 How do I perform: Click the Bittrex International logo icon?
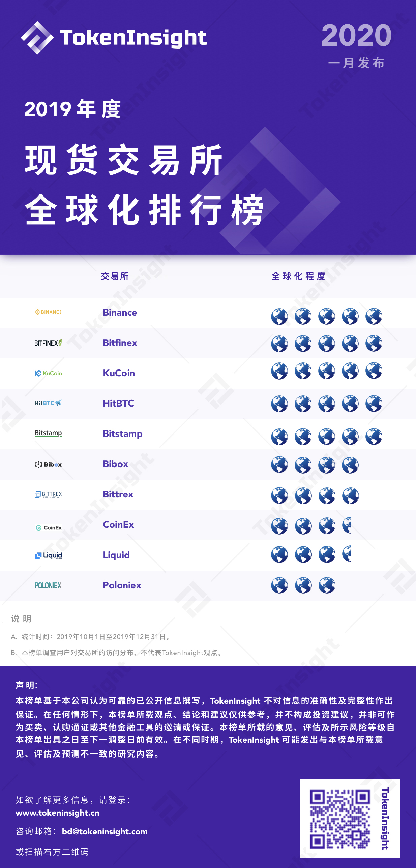click(48, 495)
